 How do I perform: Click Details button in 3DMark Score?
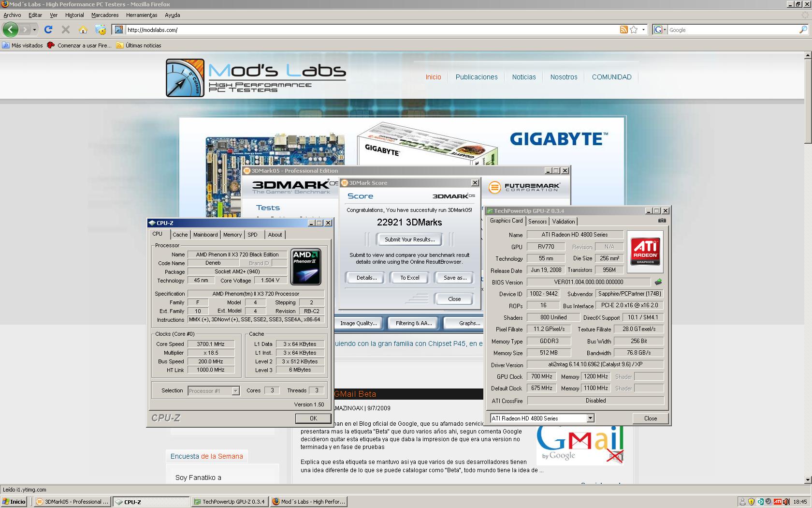pyautogui.click(x=366, y=278)
